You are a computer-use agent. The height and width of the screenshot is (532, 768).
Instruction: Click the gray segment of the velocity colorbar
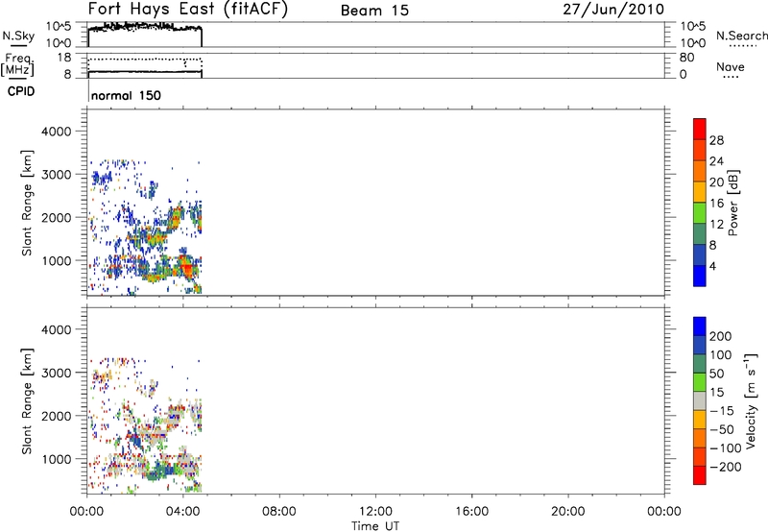(x=700, y=400)
